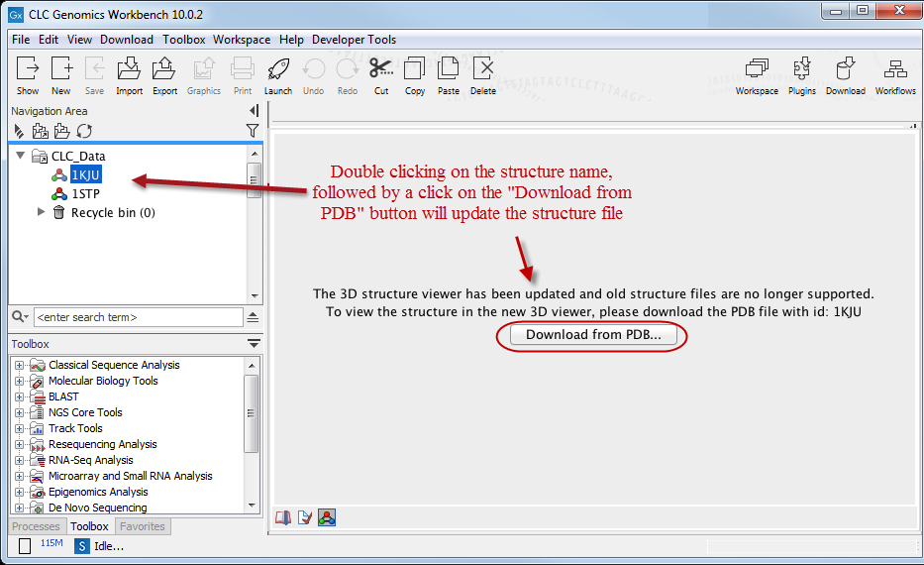
Task: Open the Toolbox menu
Action: coord(184,40)
